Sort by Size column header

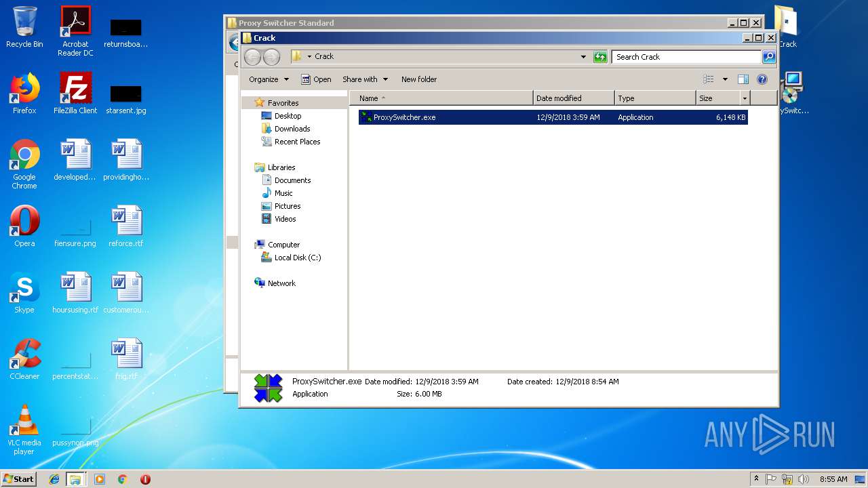click(x=718, y=98)
